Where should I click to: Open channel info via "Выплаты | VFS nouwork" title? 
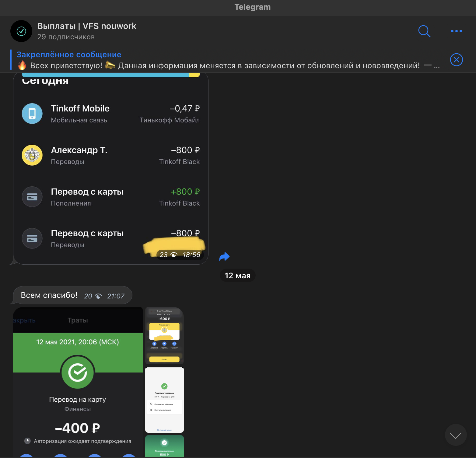87,26
